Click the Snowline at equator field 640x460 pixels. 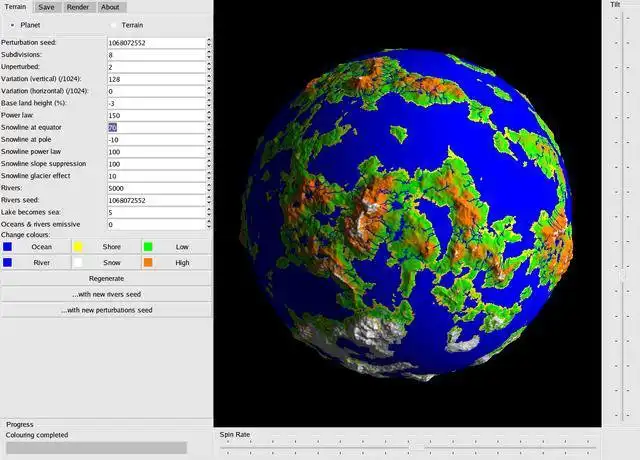click(x=157, y=128)
